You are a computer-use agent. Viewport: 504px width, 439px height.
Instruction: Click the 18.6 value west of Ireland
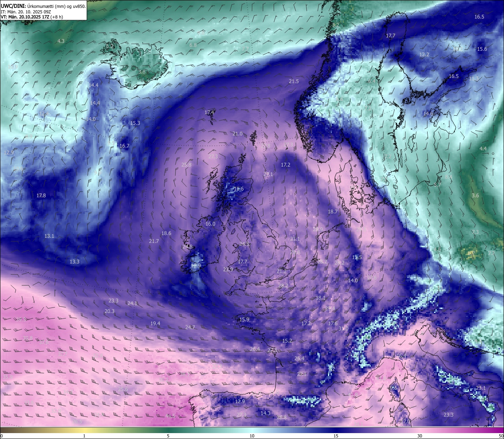pyautogui.click(x=166, y=233)
